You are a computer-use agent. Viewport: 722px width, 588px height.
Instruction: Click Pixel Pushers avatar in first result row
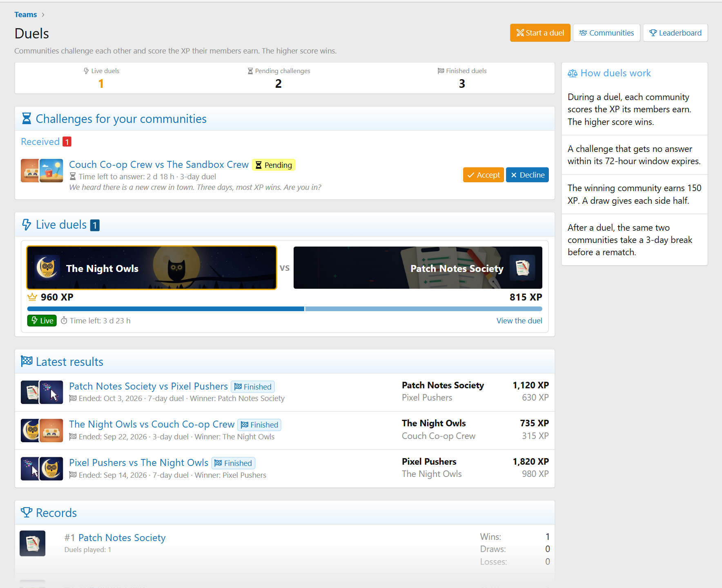point(51,392)
